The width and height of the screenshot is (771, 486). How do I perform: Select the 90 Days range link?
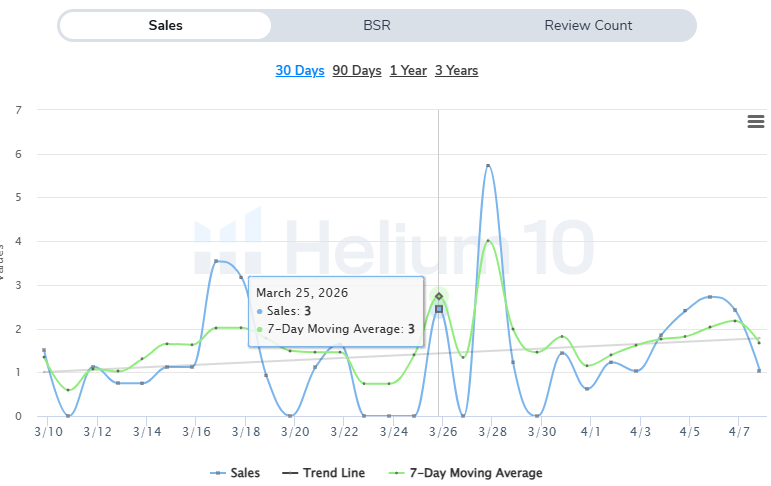pyautogui.click(x=357, y=70)
